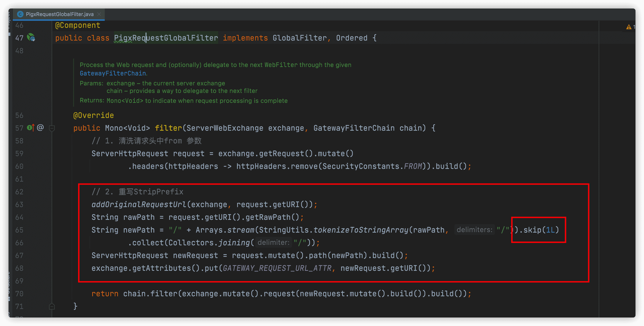This screenshot has height=326, width=644.
Task: Click the fold end marker at line 71
Action: coord(52,306)
